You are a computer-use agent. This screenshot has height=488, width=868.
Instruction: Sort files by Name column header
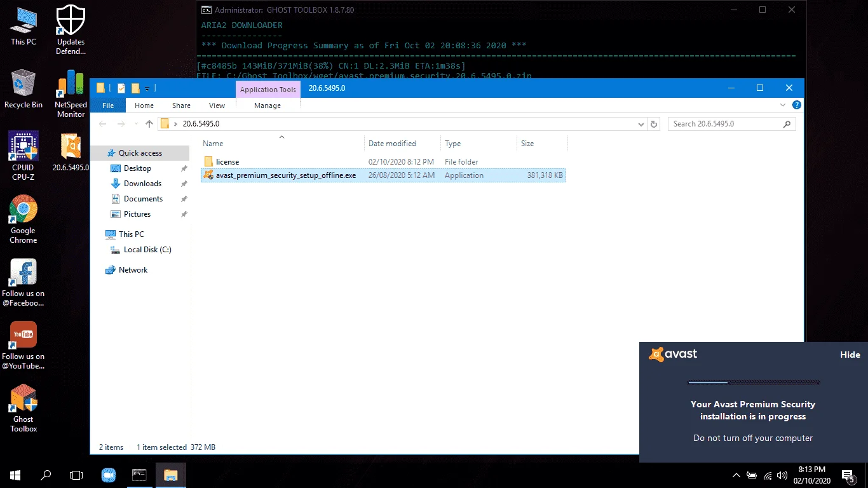click(x=282, y=144)
